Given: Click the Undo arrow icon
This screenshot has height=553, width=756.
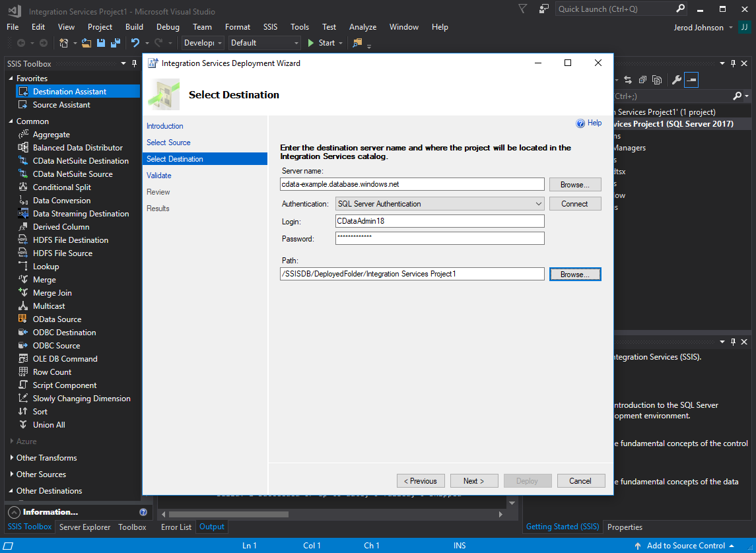Looking at the screenshot, I should click(x=135, y=43).
